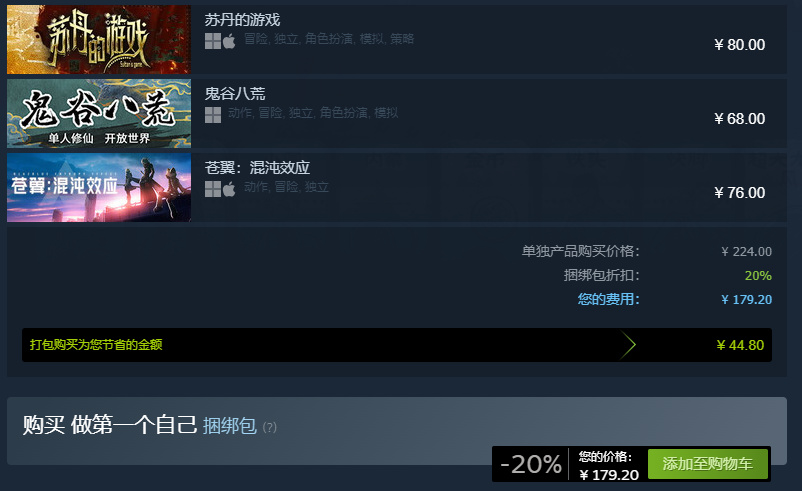
Task: Click the 打包购买为您节省的金额 savings bar
Action: click(397, 345)
